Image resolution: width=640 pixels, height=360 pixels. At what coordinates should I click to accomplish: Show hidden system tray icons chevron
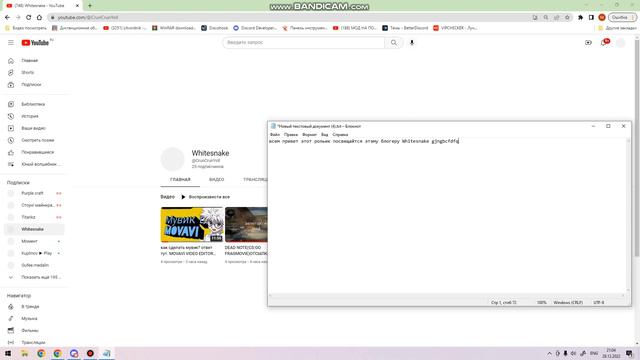[549, 353]
